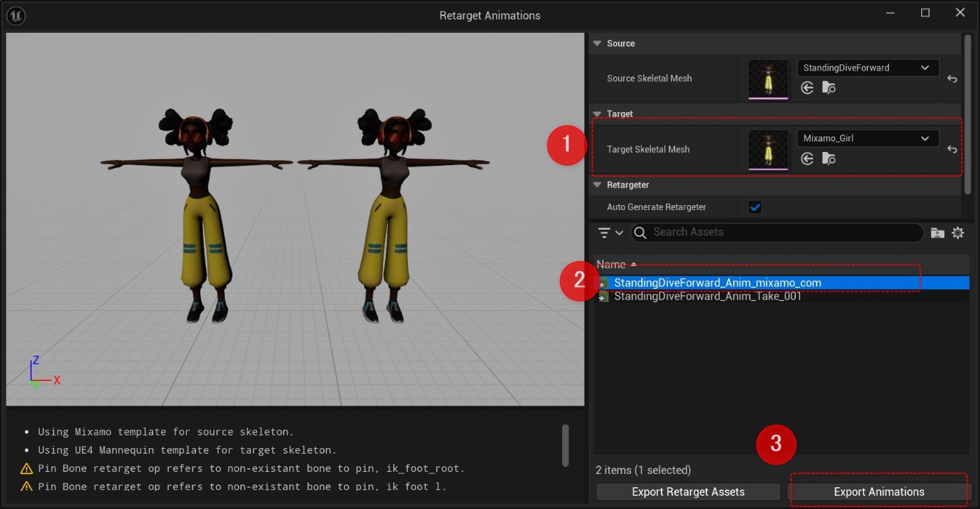Click the Auto Generate Retargeter label
Image resolution: width=980 pixels, height=509 pixels.
(x=657, y=207)
